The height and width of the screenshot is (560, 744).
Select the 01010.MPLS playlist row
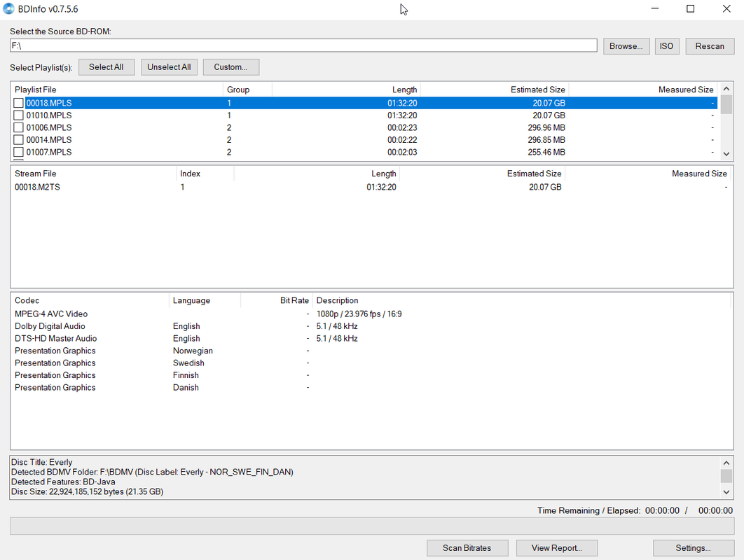pyautogui.click(x=364, y=115)
